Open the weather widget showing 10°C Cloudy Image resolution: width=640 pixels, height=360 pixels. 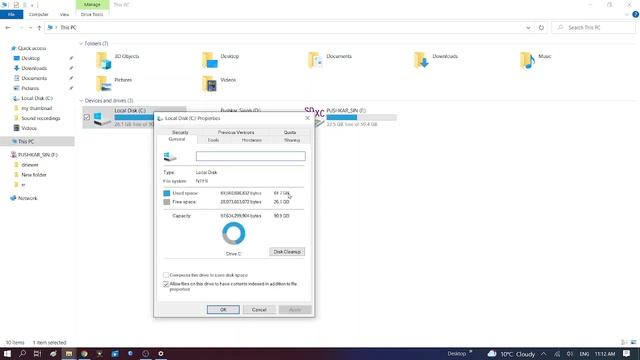[x=511, y=354]
